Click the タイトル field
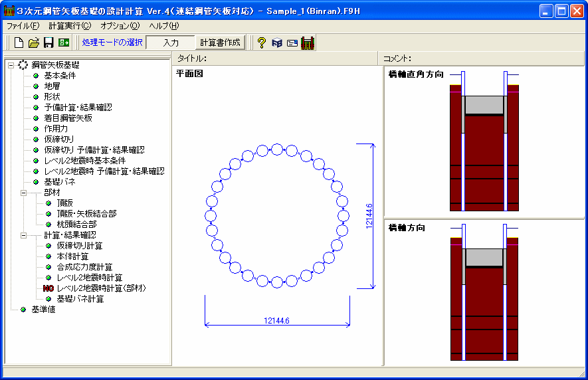This screenshot has height=380, width=588. (x=275, y=58)
